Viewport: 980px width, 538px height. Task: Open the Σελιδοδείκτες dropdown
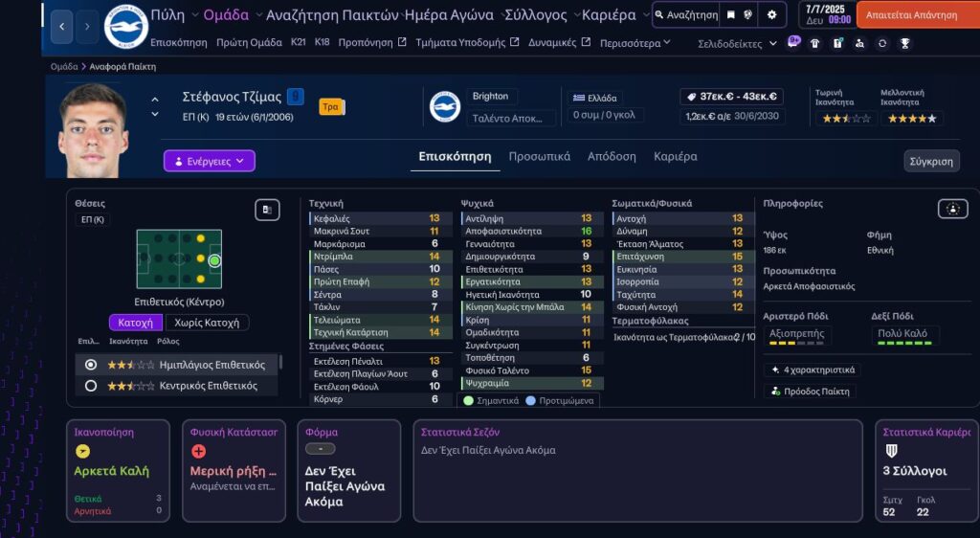(737, 44)
